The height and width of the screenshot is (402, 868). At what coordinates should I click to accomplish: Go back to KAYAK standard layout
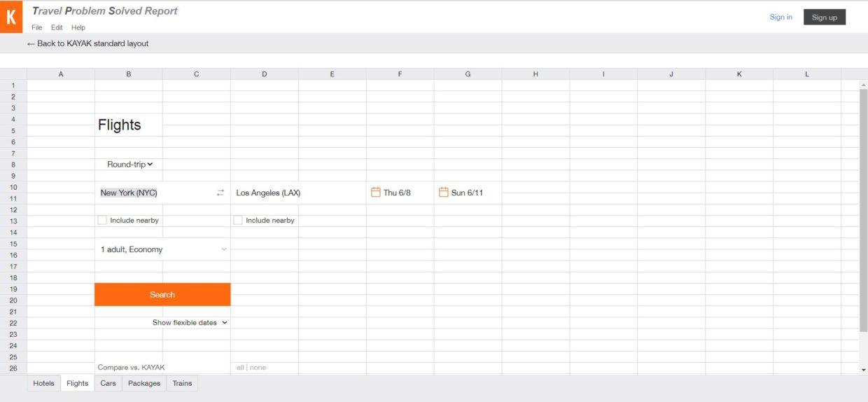(87, 43)
